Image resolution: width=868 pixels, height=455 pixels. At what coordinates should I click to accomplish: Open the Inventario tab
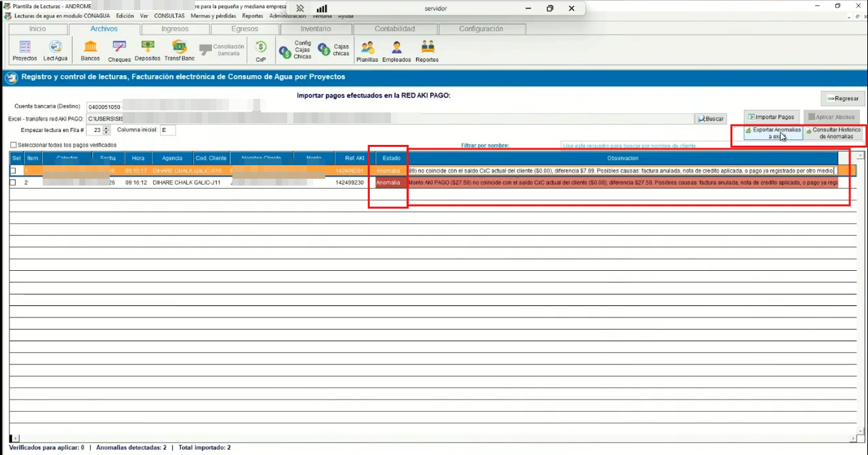[x=316, y=29]
